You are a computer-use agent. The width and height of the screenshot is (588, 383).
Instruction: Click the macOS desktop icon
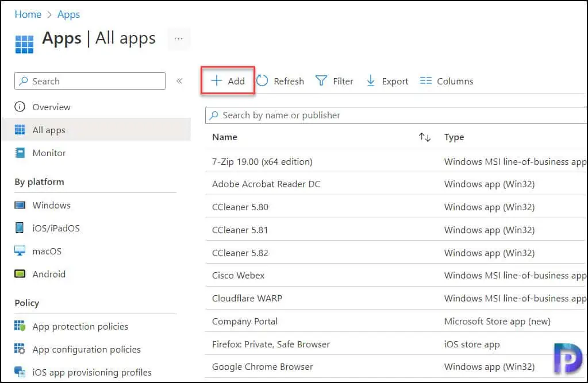(20, 251)
